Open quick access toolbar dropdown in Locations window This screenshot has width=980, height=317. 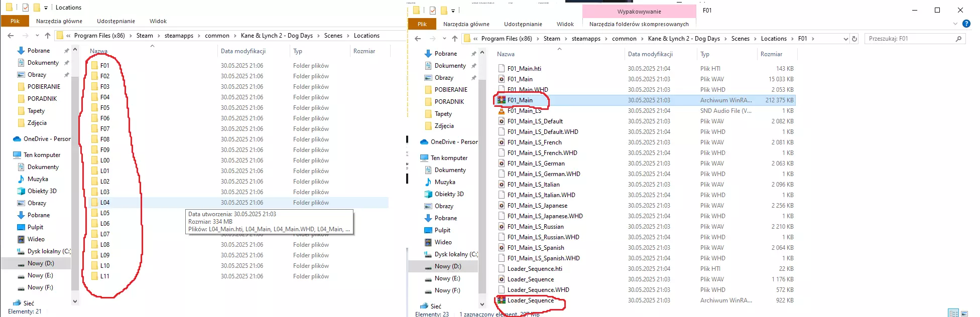coord(46,8)
